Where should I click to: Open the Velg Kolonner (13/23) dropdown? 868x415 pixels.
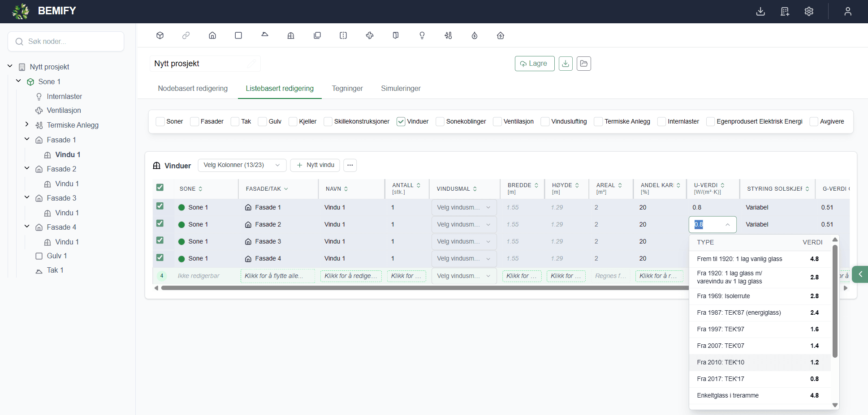242,165
